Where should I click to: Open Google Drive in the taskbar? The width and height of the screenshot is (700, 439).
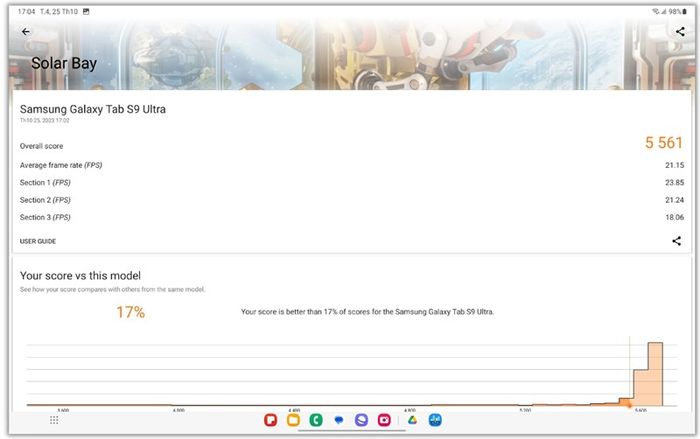click(x=412, y=420)
